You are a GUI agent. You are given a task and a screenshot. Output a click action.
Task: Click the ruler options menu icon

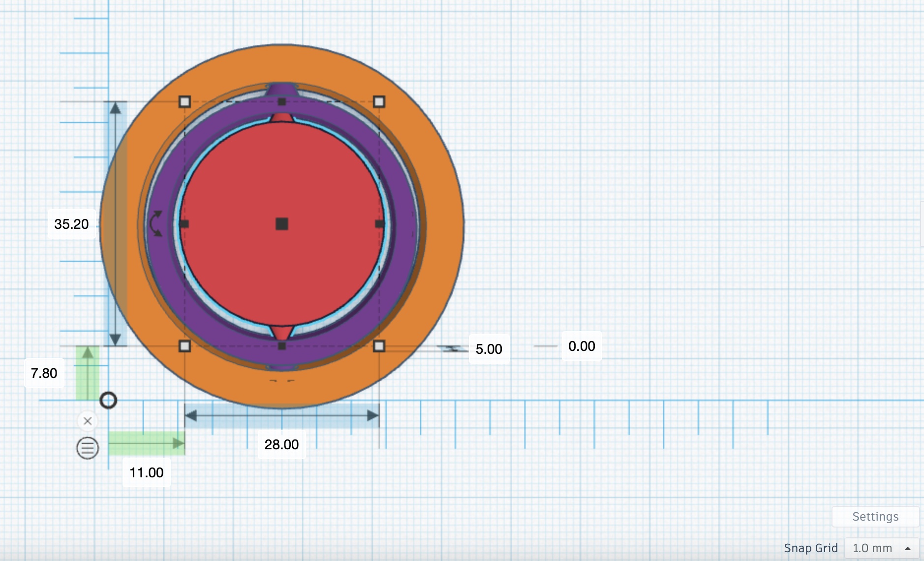point(88,448)
